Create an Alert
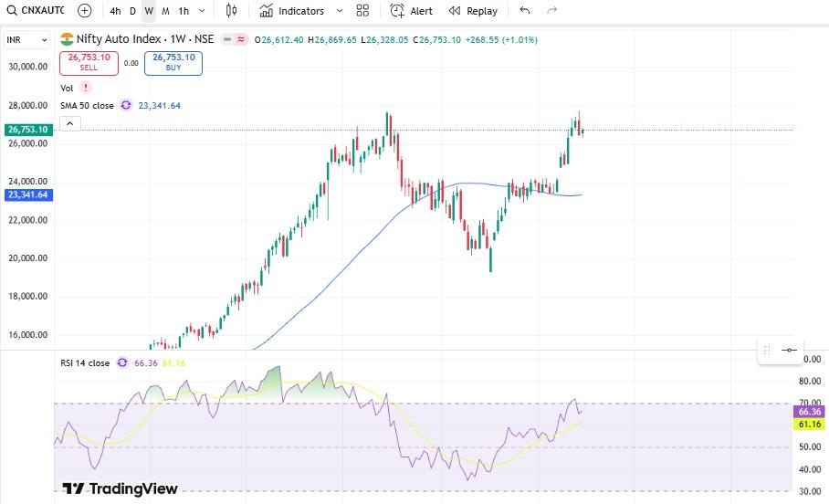 click(411, 11)
